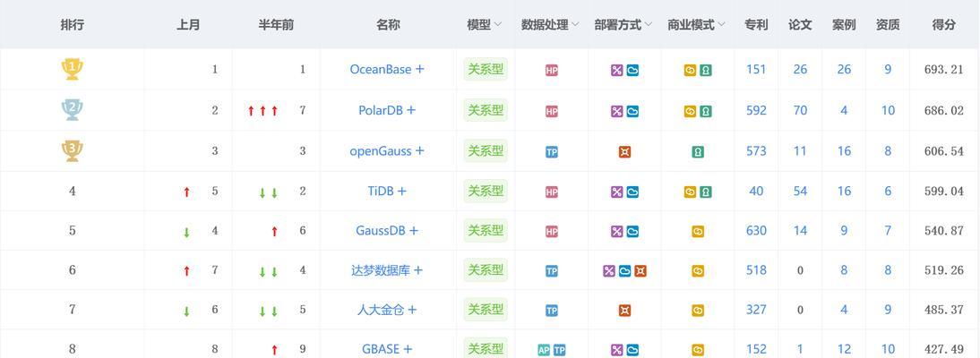Click the purple deployment icon for TiDB
Image resolution: width=980 pixels, height=358 pixels.
[617, 192]
